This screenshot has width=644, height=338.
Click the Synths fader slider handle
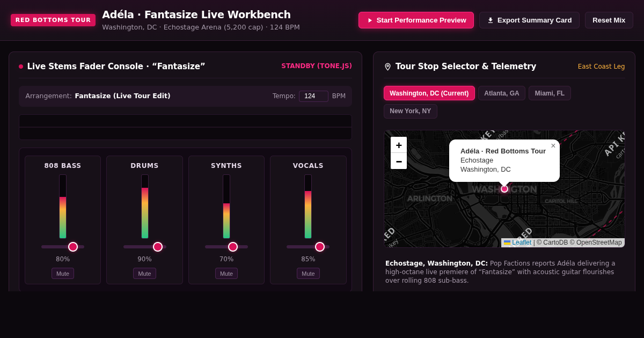tap(233, 247)
